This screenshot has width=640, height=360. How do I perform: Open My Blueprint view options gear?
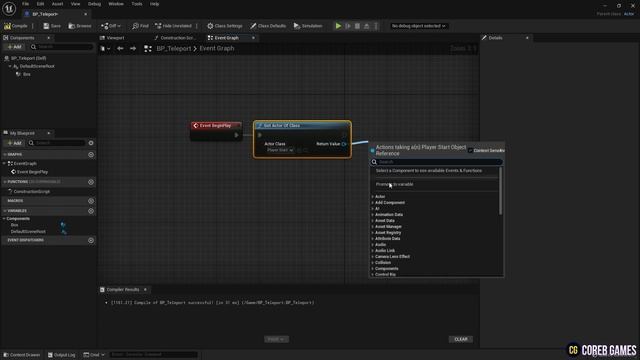(x=91, y=143)
